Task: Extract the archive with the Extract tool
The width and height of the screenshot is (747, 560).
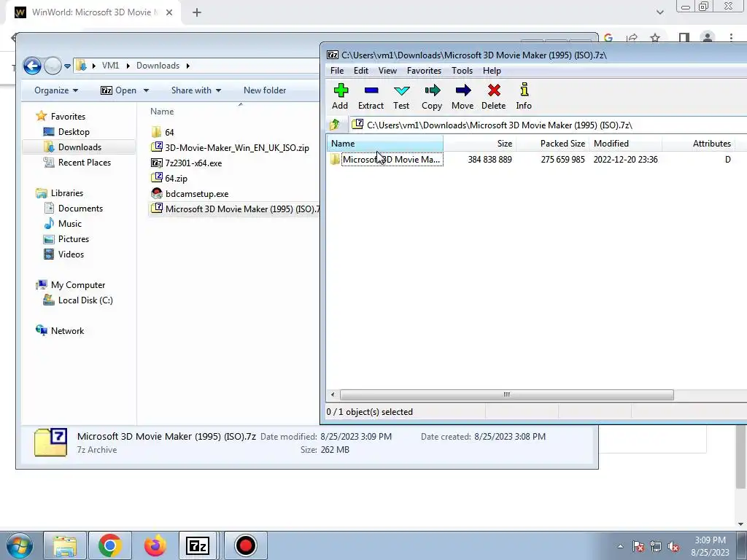Action: pyautogui.click(x=371, y=97)
